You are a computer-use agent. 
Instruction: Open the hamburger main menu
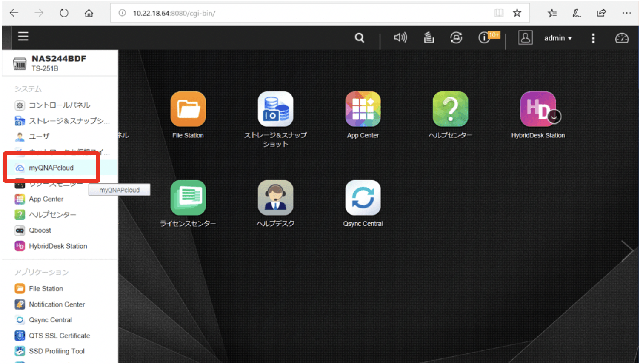click(x=23, y=37)
